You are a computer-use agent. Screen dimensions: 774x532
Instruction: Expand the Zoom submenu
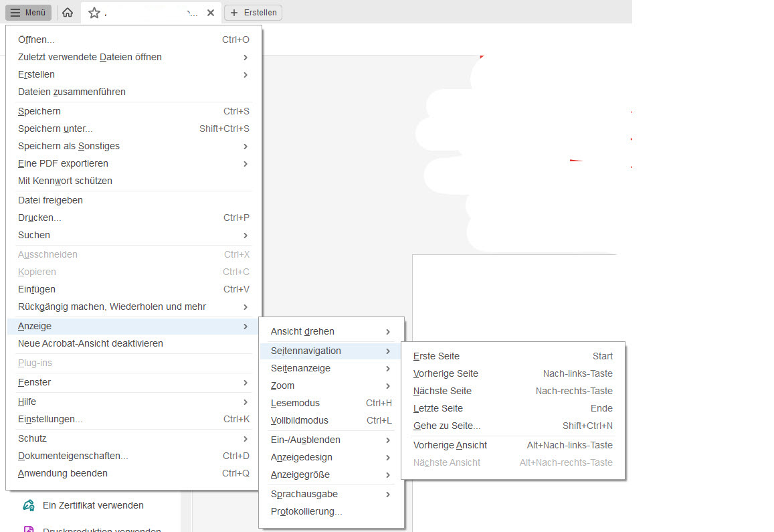click(330, 386)
